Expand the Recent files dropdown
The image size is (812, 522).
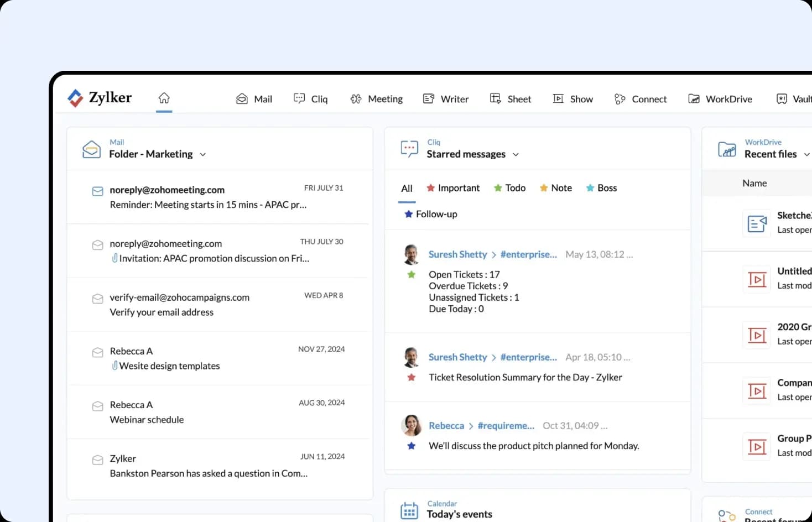pyautogui.click(x=806, y=154)
